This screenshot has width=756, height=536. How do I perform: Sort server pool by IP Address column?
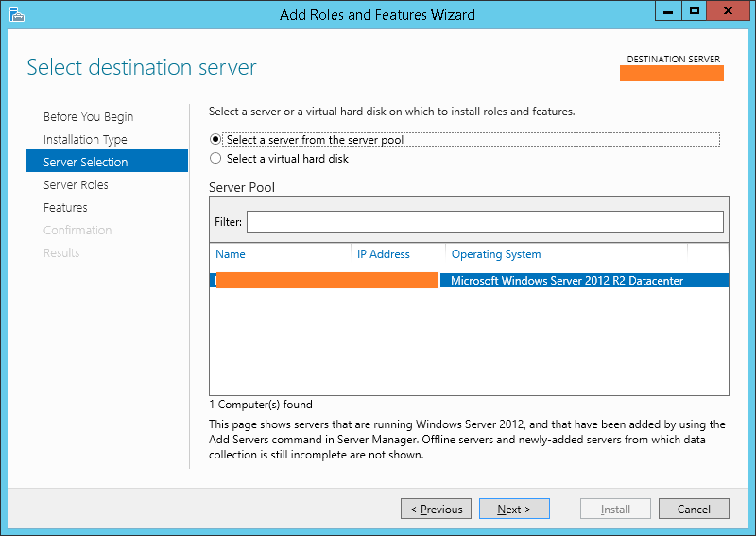point(384,254)
